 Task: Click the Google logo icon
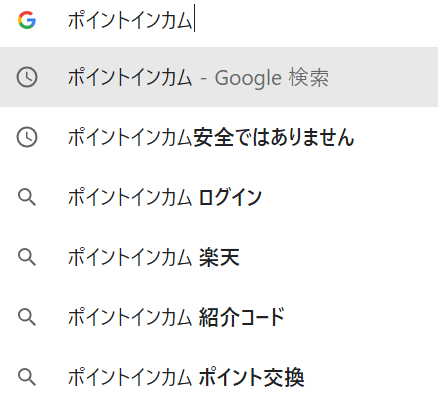(x=27, y=20)
